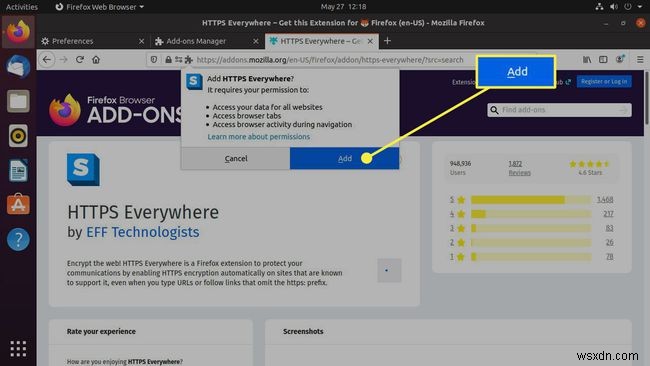Open the Firefox Web Browser app menu
650x366 pixels.
point(99,7)
